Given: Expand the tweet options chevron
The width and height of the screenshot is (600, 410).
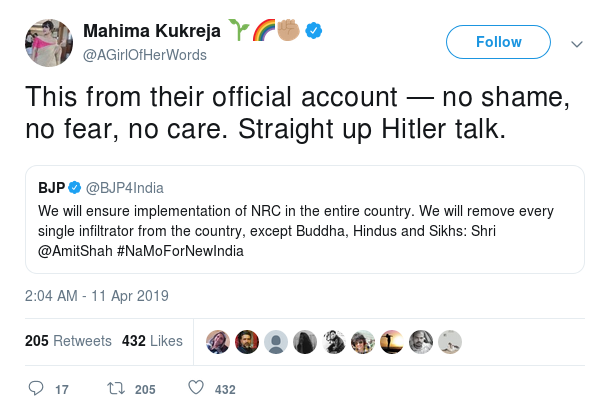Looking at the screenshot, I should pos(576,44).
